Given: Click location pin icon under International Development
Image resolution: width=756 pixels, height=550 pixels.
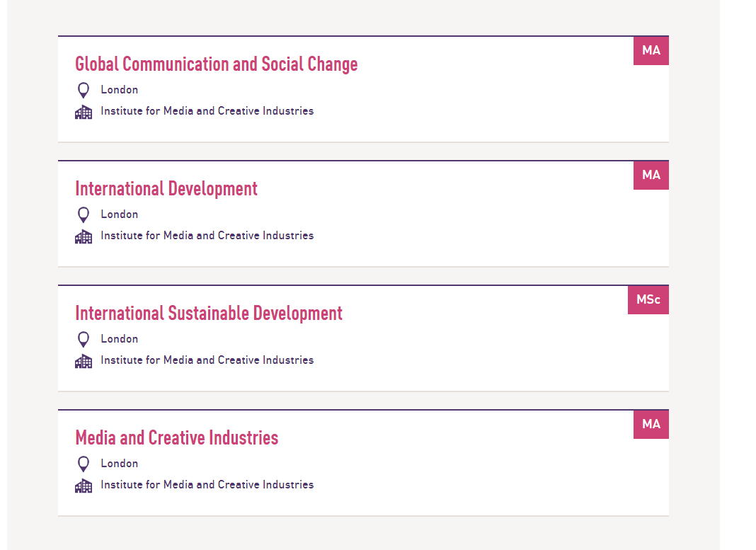Looking at the screenshot, I should pyautogui.click(x=84, y=214).
